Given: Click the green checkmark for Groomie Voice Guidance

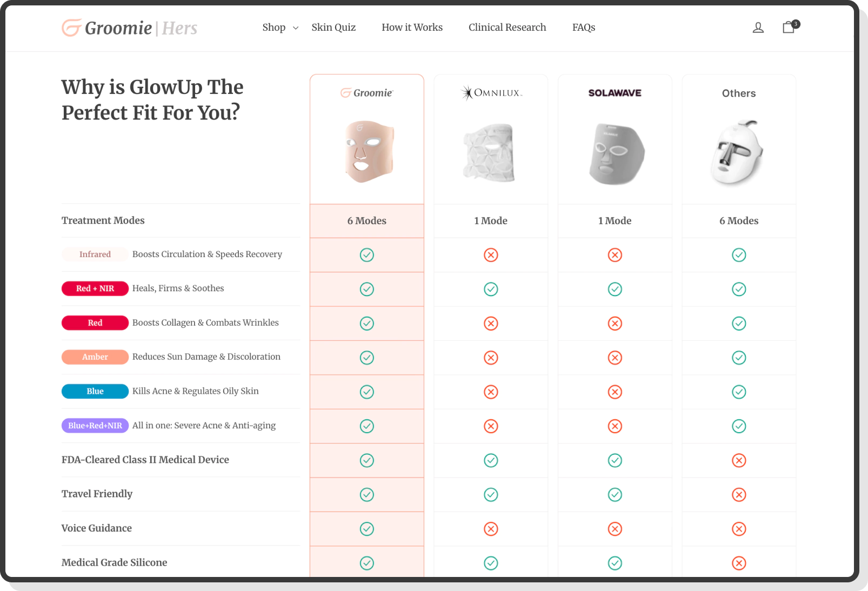Looking at the screenshot, I should [x=366, y=529].
